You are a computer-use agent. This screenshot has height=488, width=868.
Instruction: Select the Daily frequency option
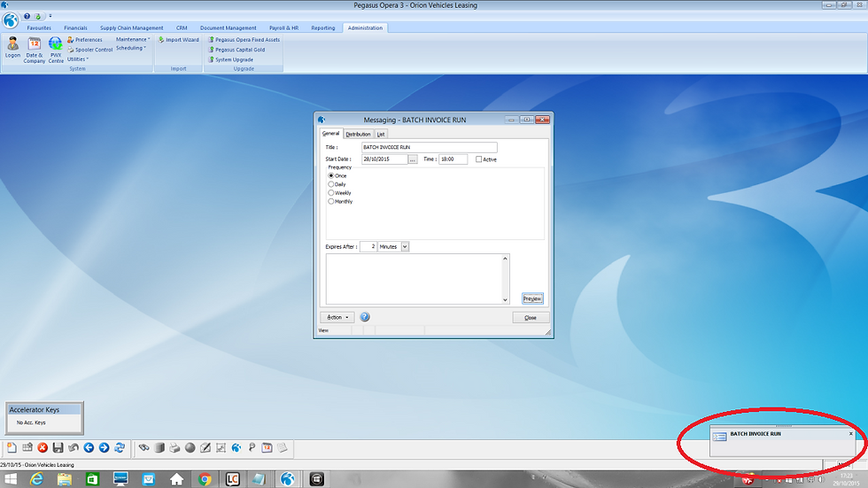point(331,184)
